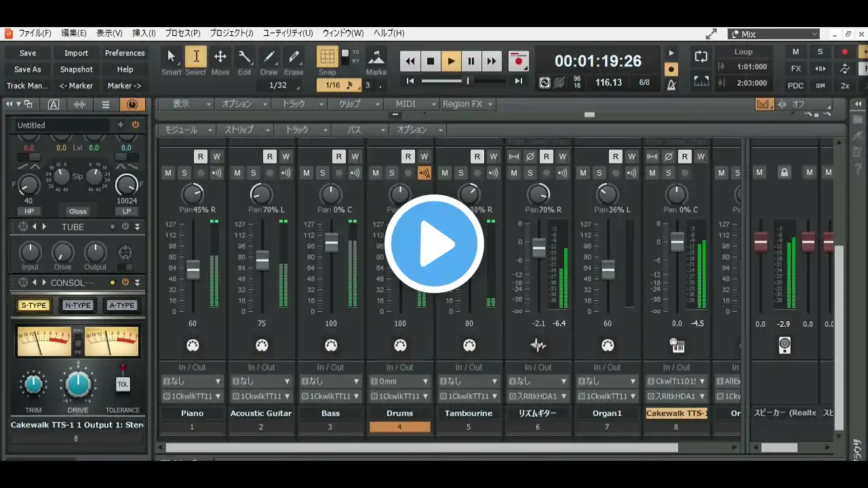Open Preferences
The height and width of the screenshot is (488, 868).
point(125,53)
